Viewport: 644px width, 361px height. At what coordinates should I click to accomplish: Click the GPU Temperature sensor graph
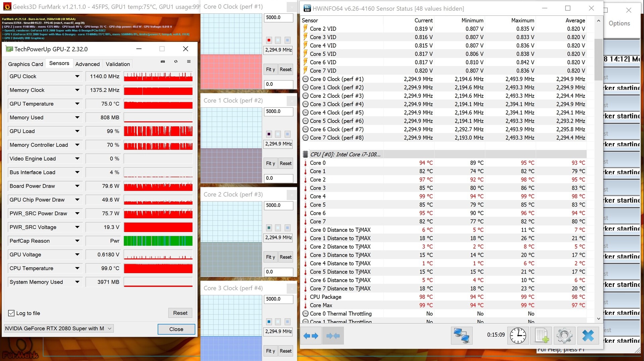tap(158, 104)
